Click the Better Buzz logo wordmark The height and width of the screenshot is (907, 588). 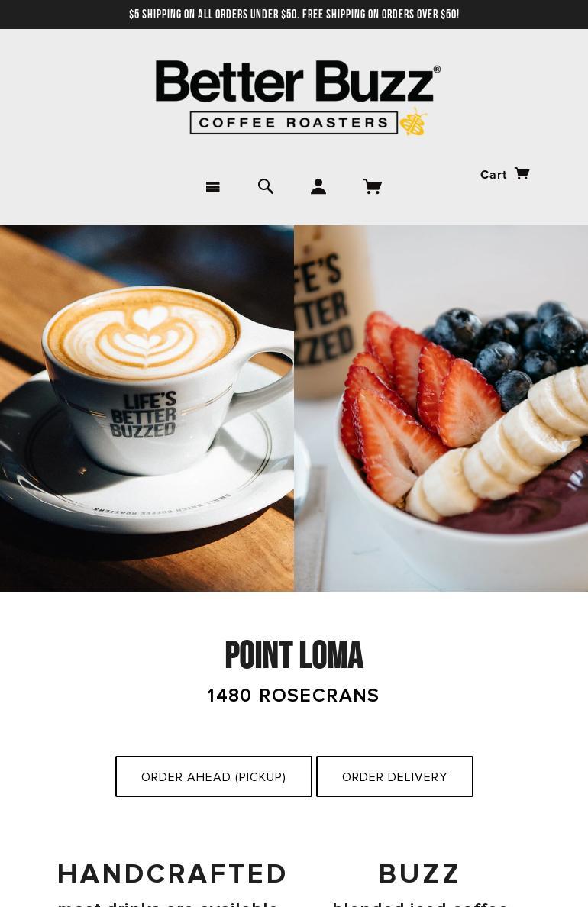(295, 81)
